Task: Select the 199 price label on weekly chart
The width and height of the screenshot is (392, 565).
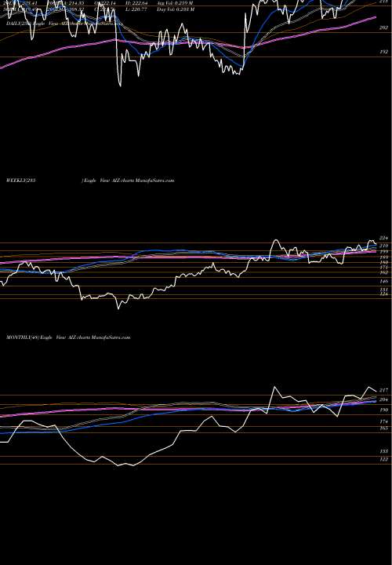Action: click(x=383, y=251)
